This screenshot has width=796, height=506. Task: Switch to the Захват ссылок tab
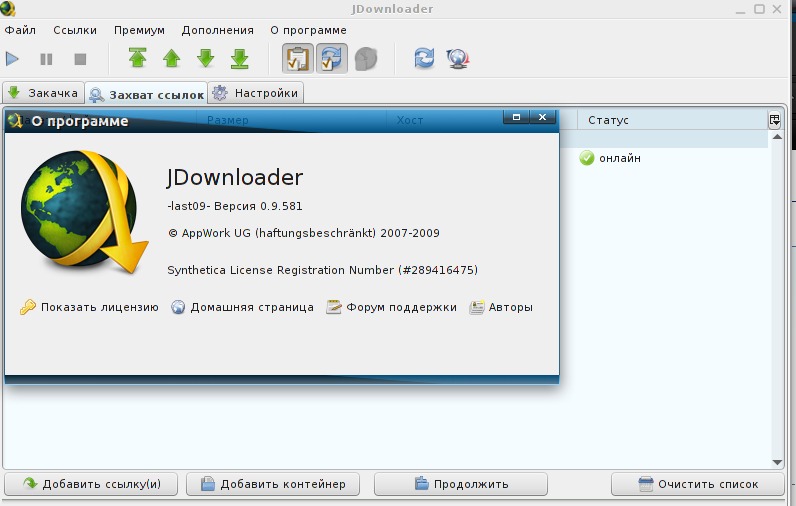pyautogui.click(x=146, y=94)
